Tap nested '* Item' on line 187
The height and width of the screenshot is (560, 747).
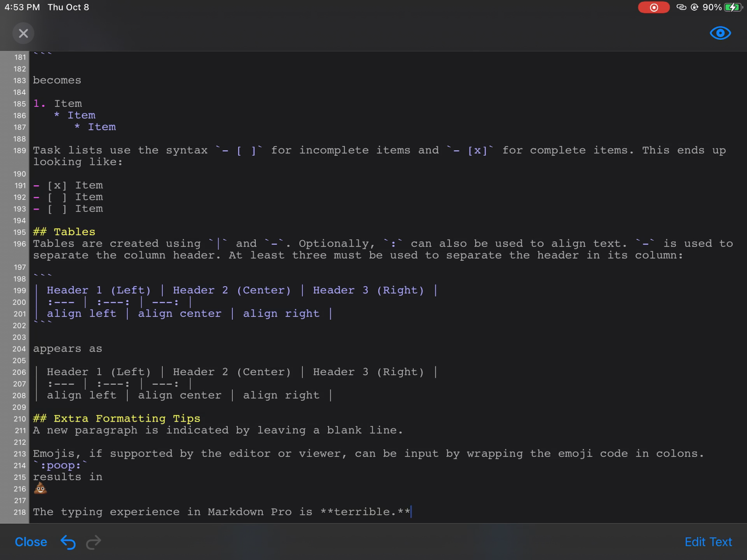95,127
